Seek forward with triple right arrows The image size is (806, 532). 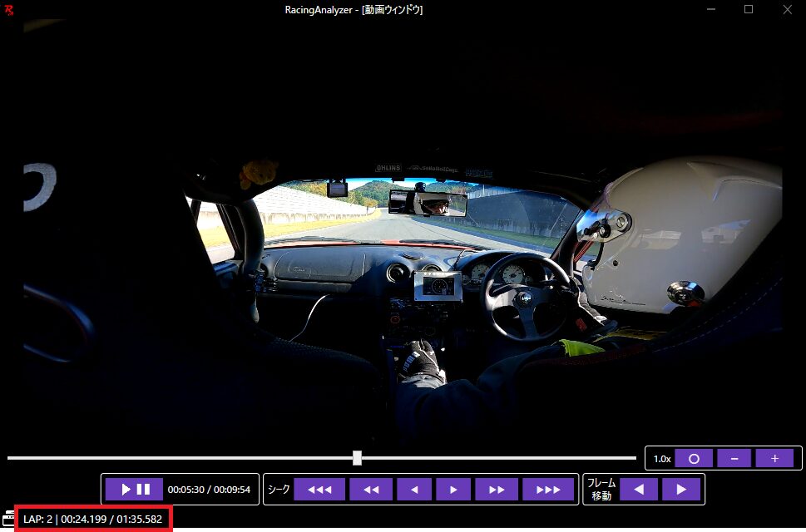548,490
